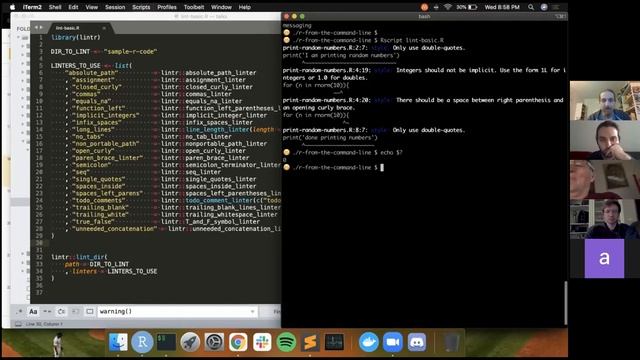Open Zoom from the dock
The width and height of the screenshot is (640, 360).
[x=393, y=342]
